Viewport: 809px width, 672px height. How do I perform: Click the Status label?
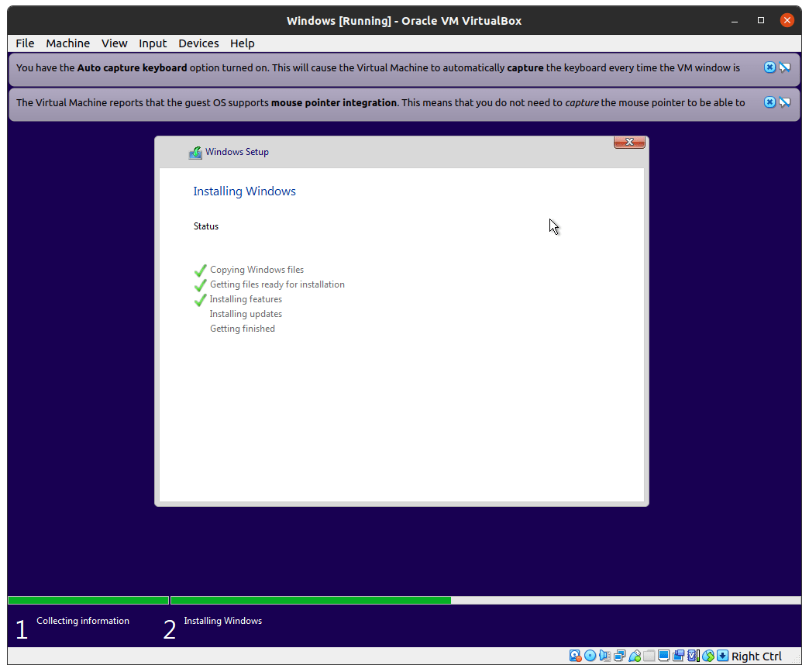206,226
